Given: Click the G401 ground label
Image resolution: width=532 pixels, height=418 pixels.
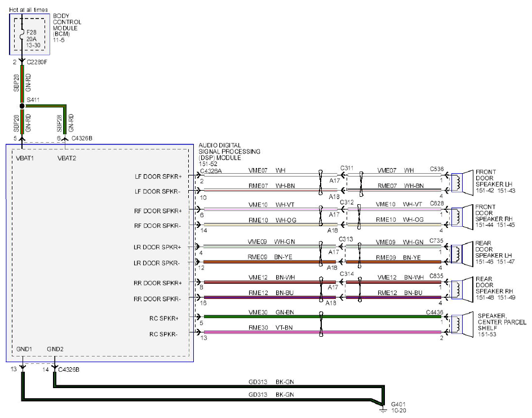Looking at the screenshot, I should coord(398,404).
